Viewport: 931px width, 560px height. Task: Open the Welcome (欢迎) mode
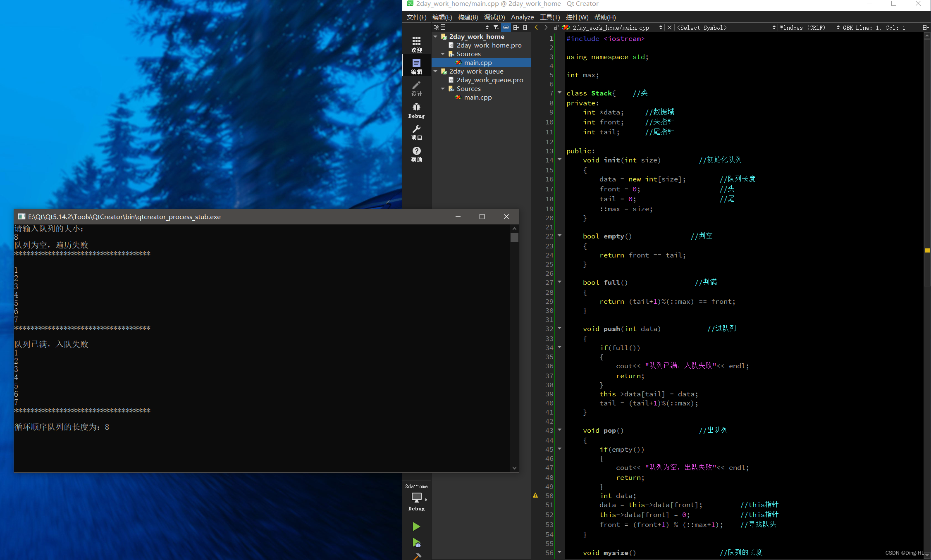point(416,44)
